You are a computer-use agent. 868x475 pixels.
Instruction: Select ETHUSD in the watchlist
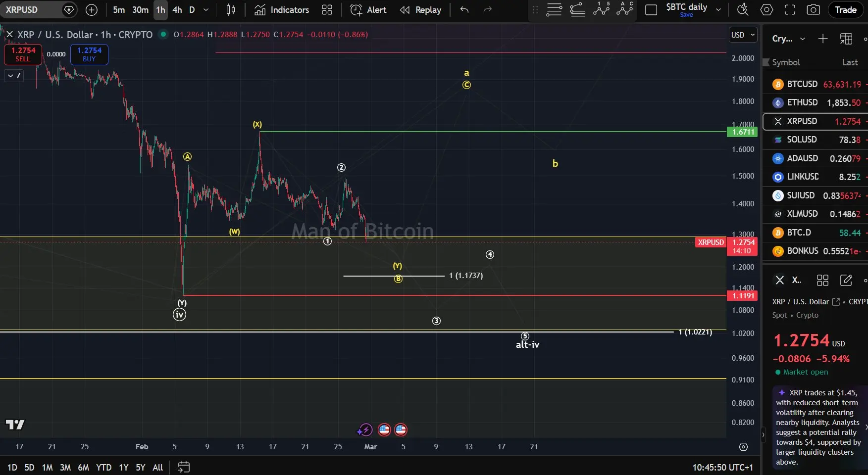pos(815,102)
